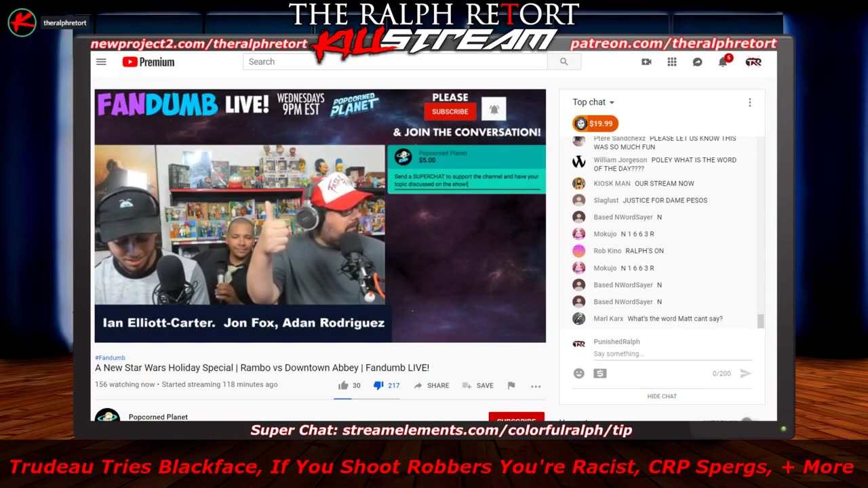Click the search magnifier button
The width and height of the screenshot is (868, 488).
[x=564, y=62]
